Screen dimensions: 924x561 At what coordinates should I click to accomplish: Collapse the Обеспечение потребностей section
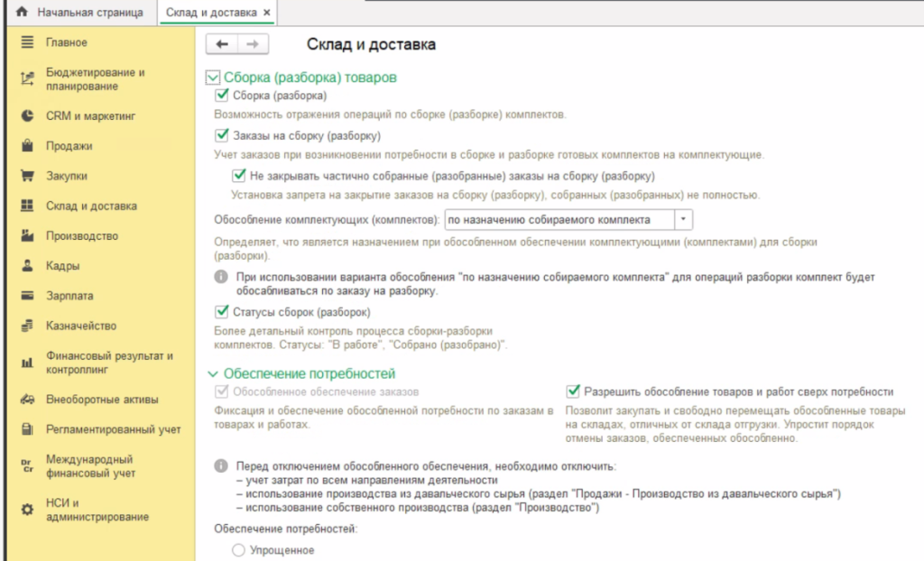213,373
